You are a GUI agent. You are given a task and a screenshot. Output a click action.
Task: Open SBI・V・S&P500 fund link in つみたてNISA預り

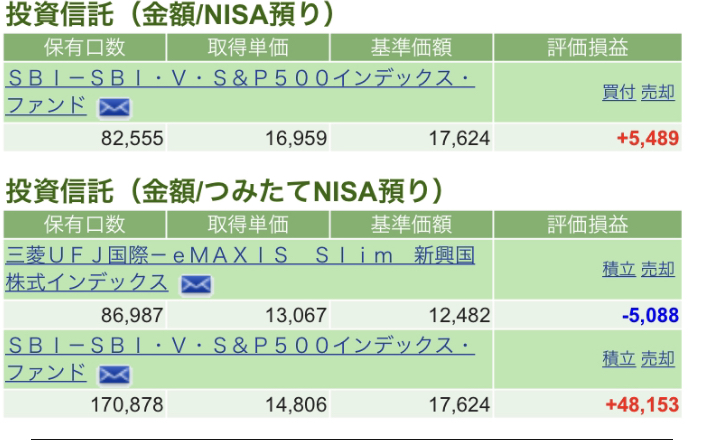point(240,359)
